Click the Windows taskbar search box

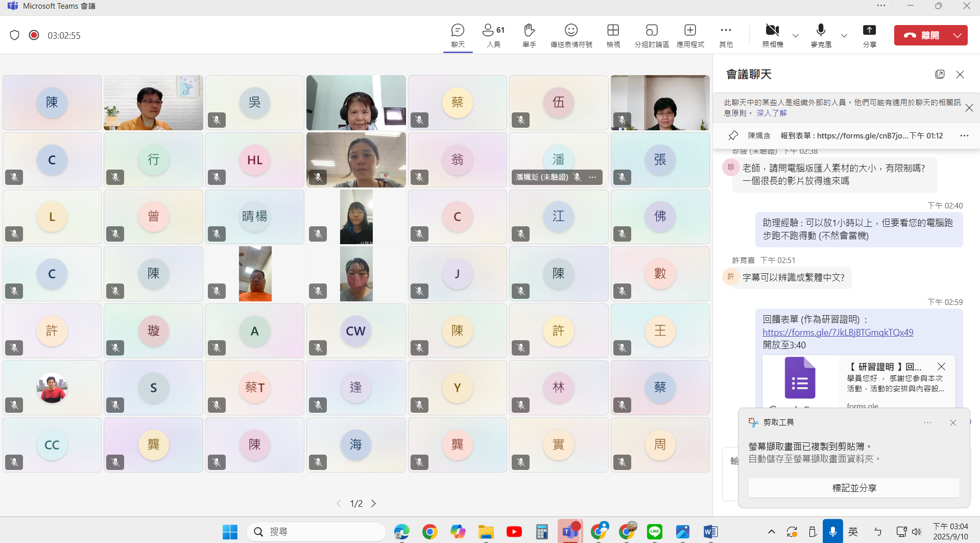click(317, 532)
